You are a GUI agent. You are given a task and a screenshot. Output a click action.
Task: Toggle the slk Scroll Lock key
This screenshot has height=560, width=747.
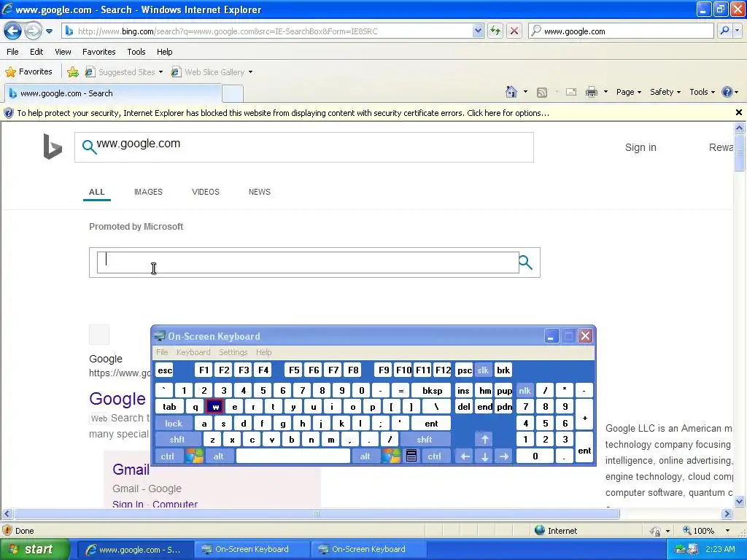tap(483, 370)
